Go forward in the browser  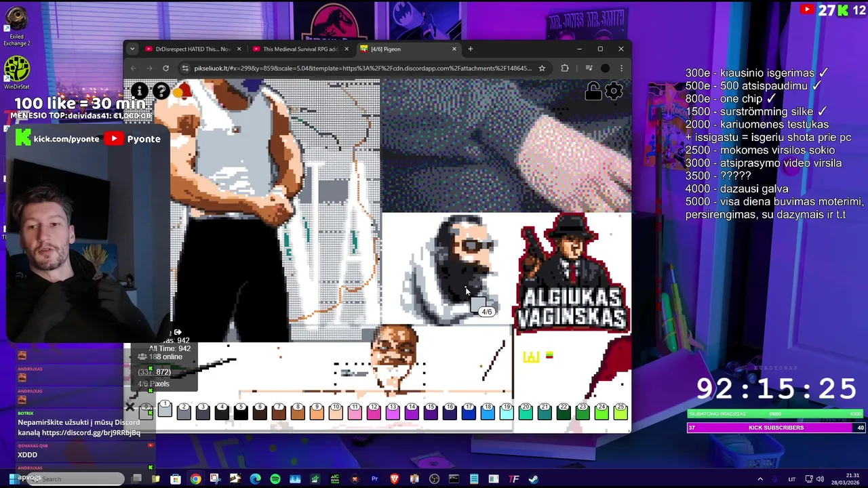click(149, 68)
